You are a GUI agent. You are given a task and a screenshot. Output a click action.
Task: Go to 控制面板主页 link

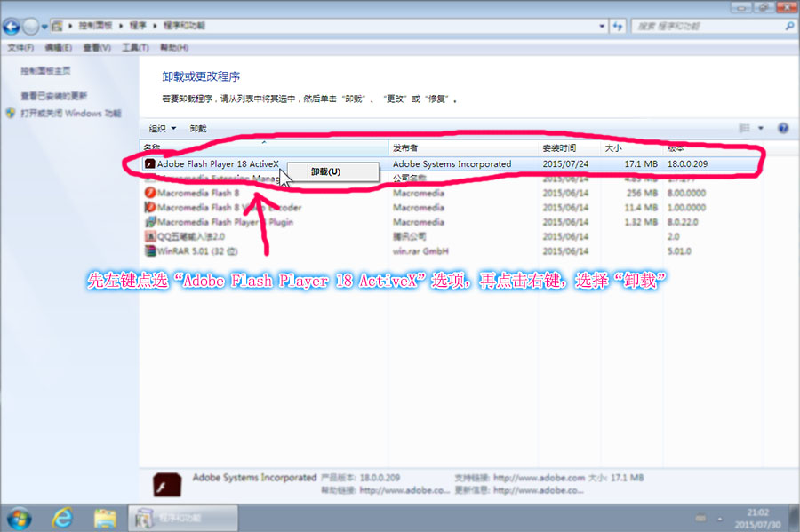click(45, 71)
